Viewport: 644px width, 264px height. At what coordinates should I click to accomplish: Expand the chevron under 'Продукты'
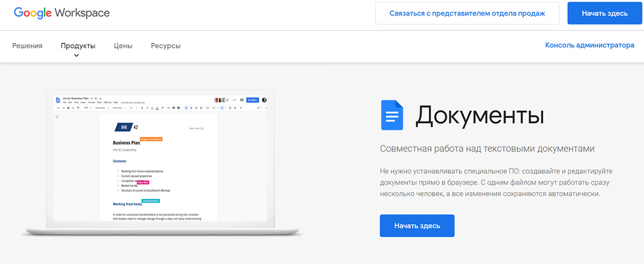coord(77,55)
